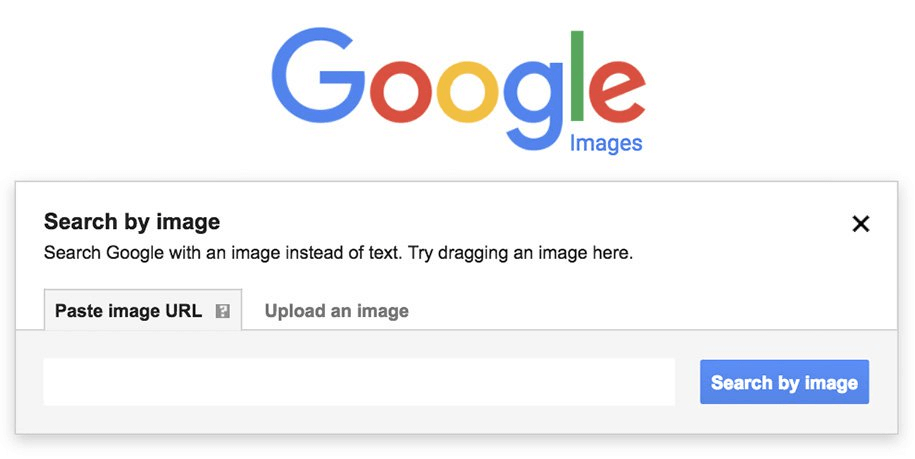Click the Images label under the logo
The height and width of the screenshot is (459, 915).
pos(606,143)
